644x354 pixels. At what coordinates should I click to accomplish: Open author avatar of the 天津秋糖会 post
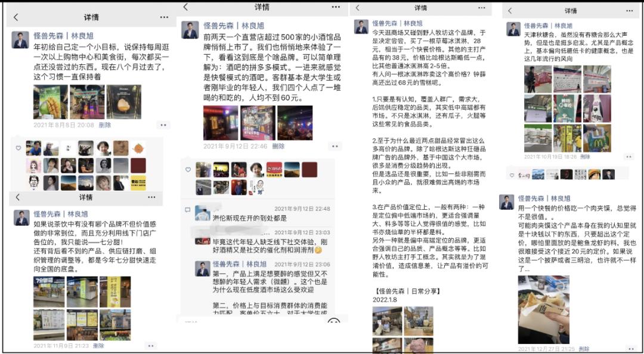click(513, 29)
